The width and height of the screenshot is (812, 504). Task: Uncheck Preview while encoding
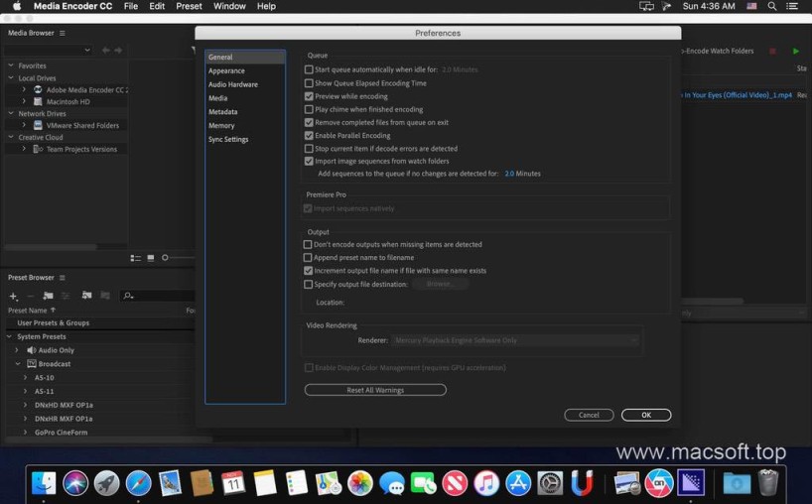(309, 96)
